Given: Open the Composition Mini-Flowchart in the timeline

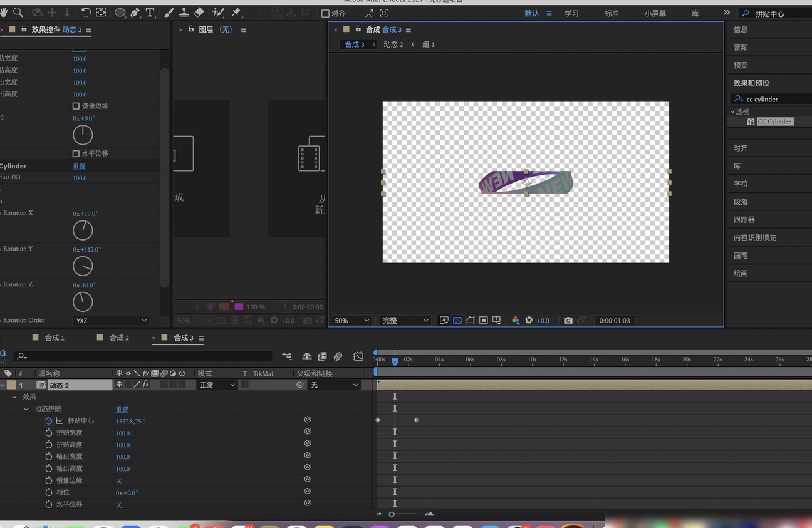Looking at the screenshot, I should [x=287, y=356].
